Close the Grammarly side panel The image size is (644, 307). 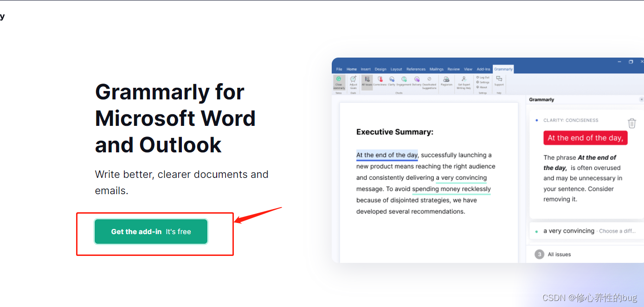pyautogui.click(x=642, y=99)
